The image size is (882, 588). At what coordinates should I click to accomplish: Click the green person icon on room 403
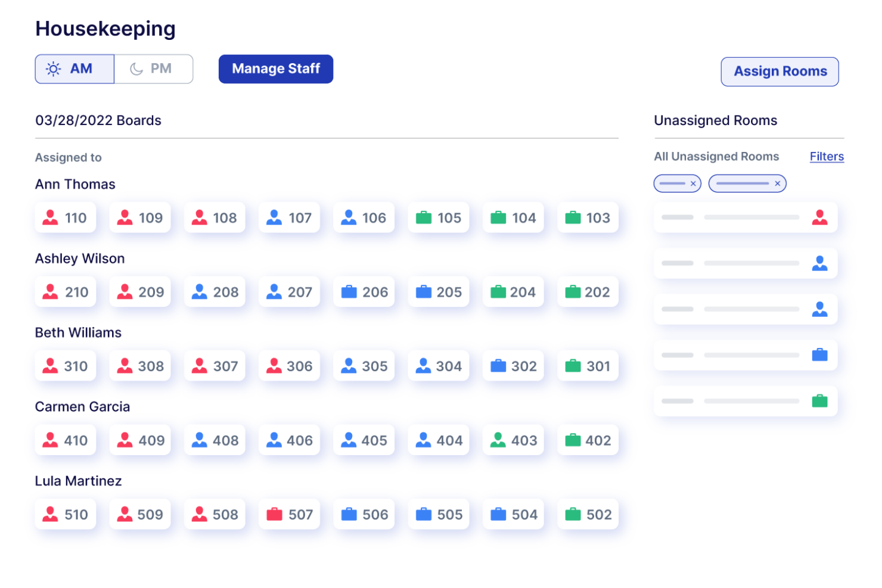(x=498, y=440)
